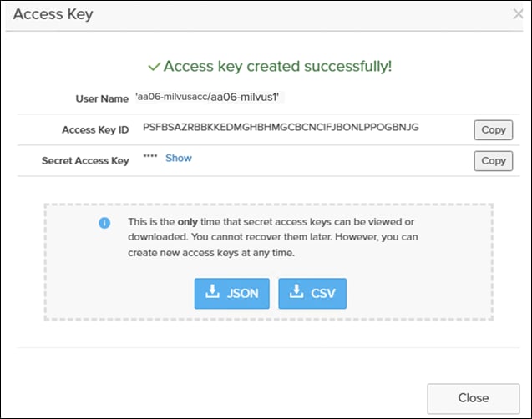
Task: Click the User Name label
Action: (x=102, y=98)
